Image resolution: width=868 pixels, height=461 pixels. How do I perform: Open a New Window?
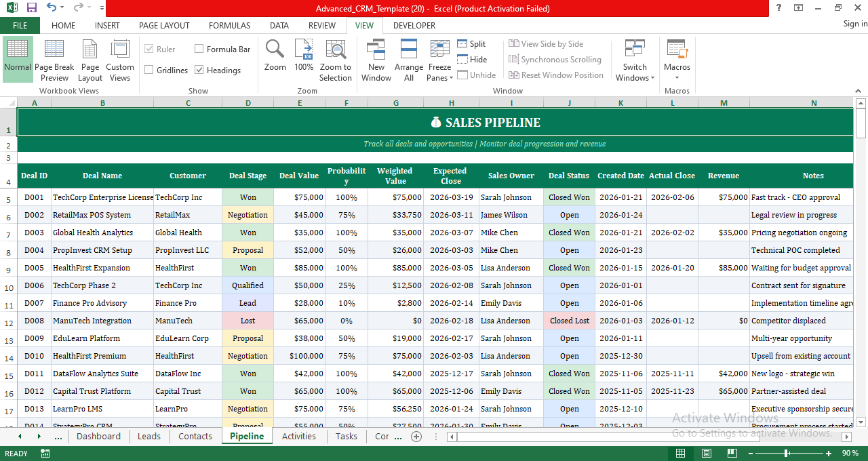(x=376, y=60)
